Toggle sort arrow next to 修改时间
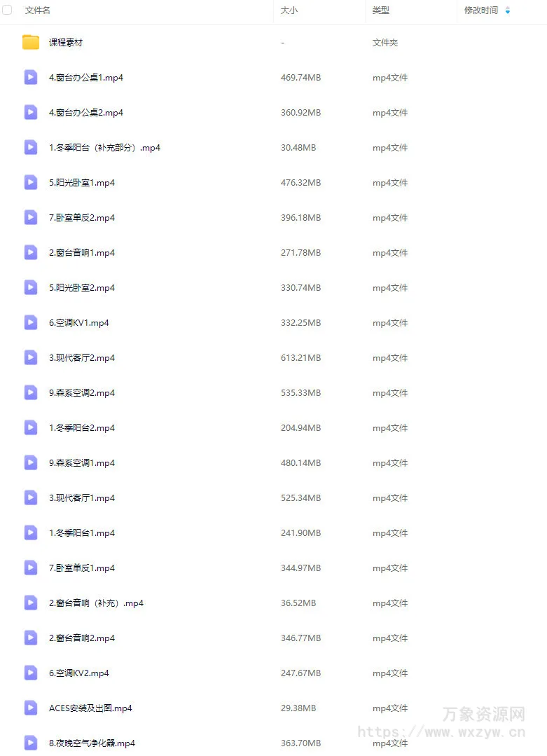This screenshot has height=756, width=547. click(508, 10)
